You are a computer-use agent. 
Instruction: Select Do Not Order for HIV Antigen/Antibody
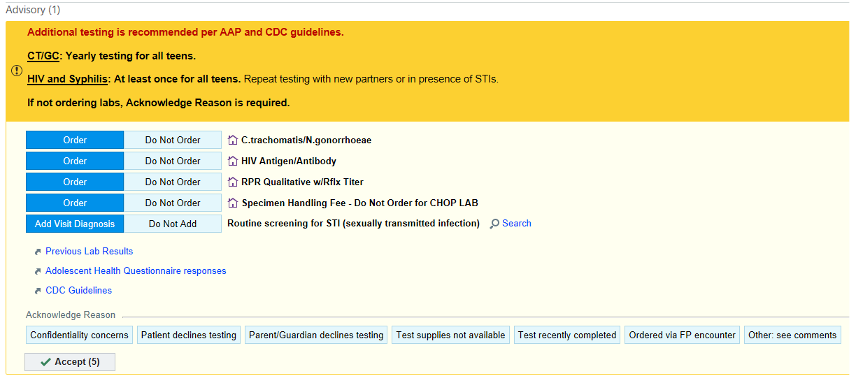pyautogui.click(x=173, y=161)
